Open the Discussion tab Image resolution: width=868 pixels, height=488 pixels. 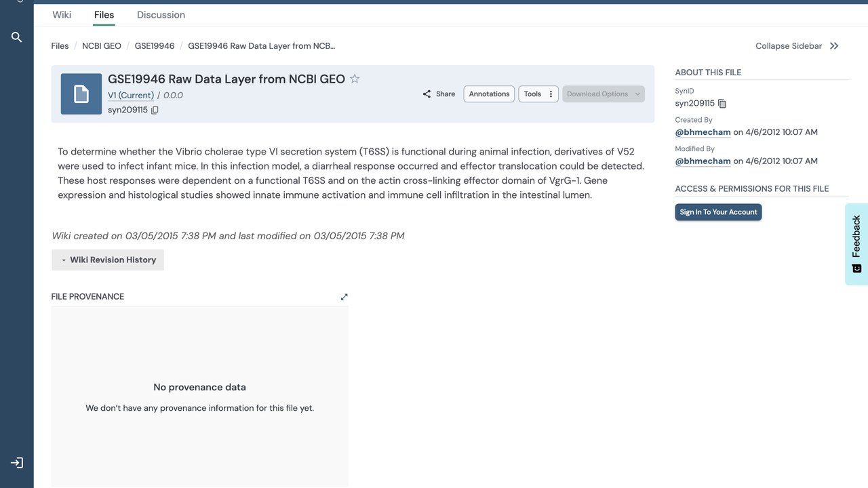(x=161, y=14)
